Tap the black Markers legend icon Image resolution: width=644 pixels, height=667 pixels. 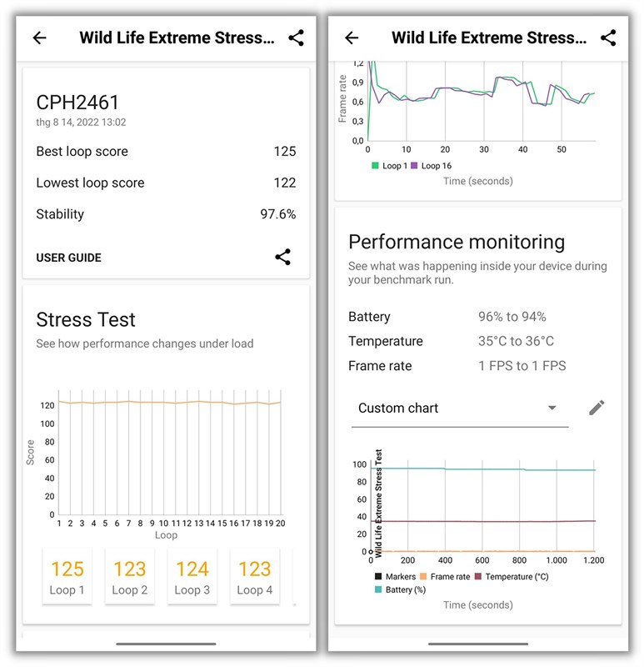coord(377,575)
